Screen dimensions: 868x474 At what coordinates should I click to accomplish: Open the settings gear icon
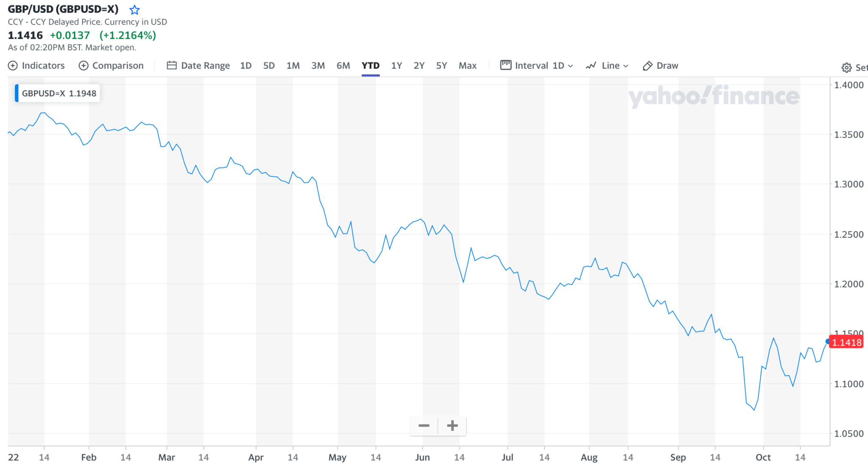(x=846, y=67)
